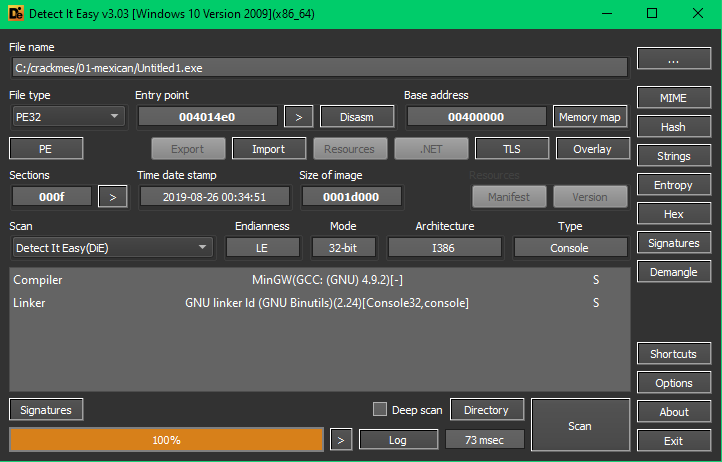Click the Sections count 000f field
This screenshot has width=722, height=462.
[52, 197]
